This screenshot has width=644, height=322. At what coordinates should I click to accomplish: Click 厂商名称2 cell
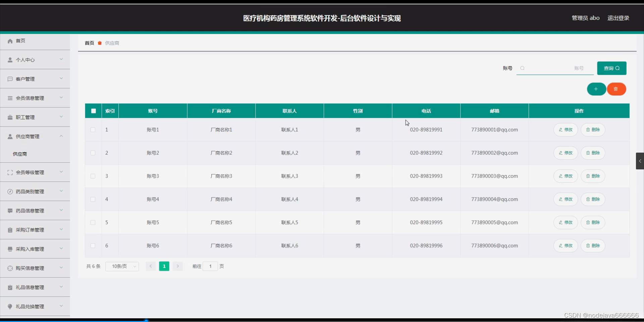click(x=221, y=153)
